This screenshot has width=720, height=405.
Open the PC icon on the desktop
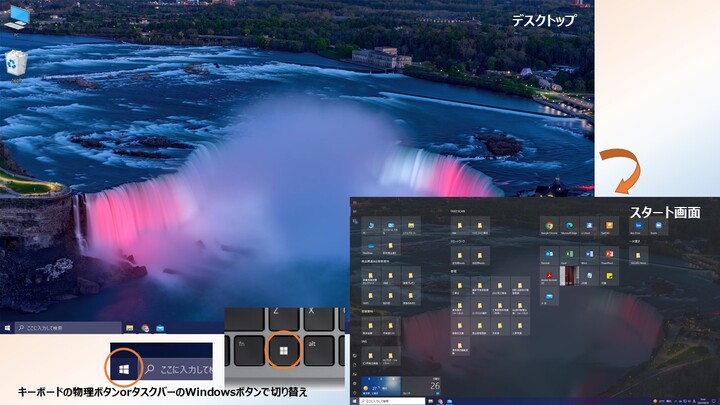tap(17, 17)
